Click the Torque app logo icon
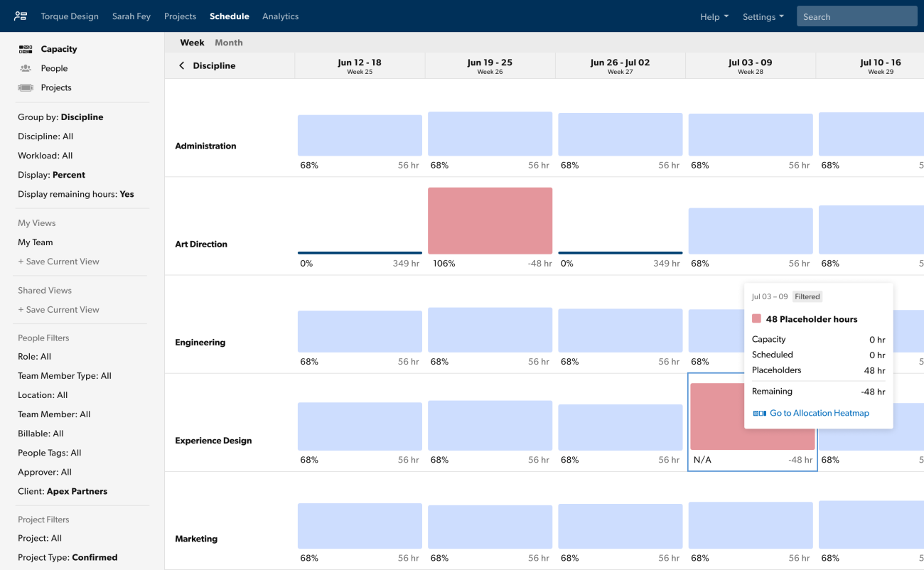Screen dimensions: 924x570 tap(20, 16)
